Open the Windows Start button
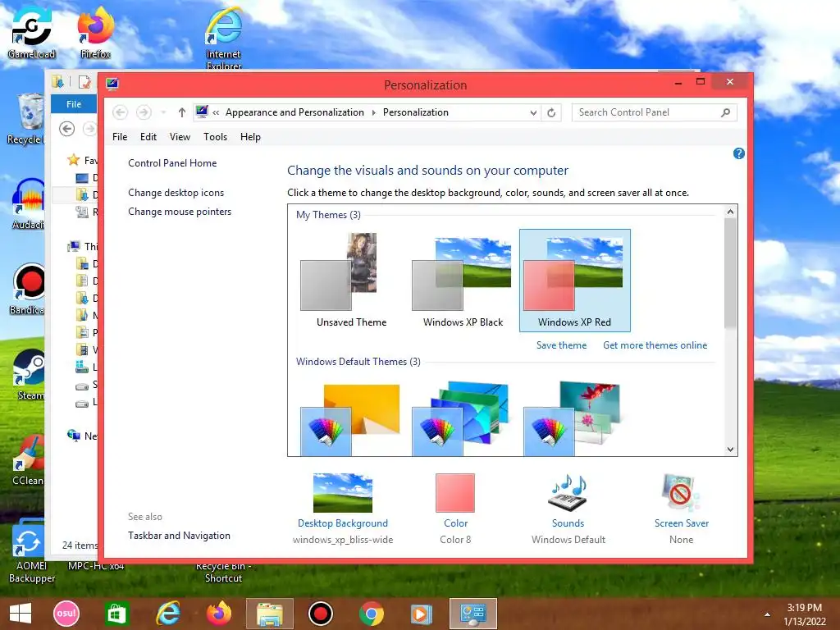 [21, 614]
